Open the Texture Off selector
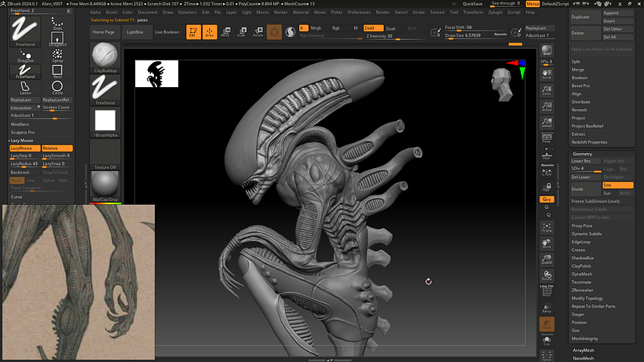 105,155
